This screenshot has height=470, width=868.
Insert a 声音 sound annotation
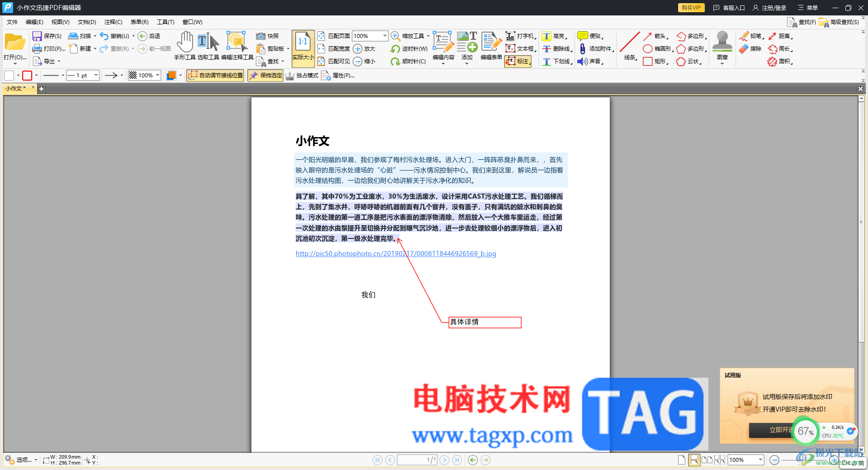[590, 61]
